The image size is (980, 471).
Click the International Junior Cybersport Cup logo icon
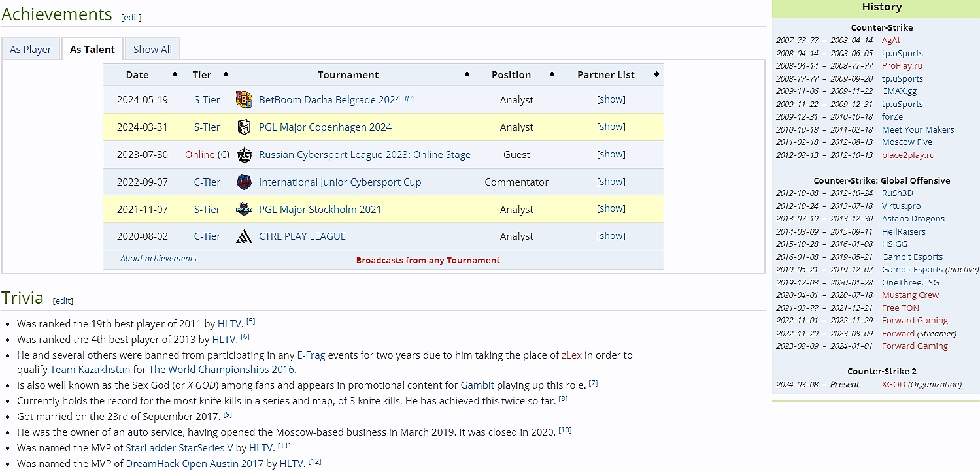coord(244,182)
